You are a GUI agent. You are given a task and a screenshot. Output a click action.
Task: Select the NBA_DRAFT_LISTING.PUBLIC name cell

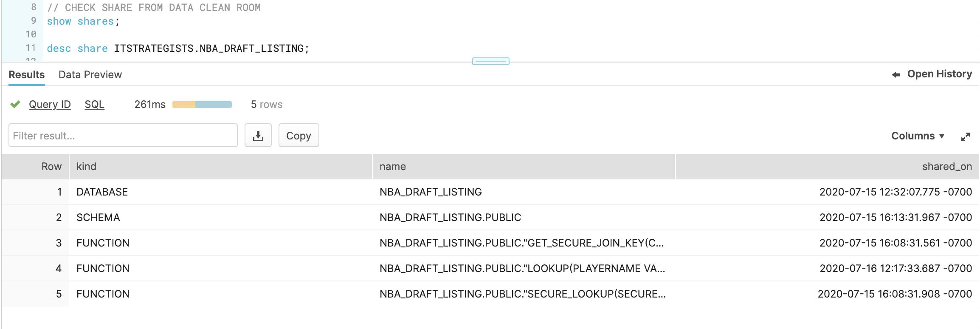point(524,218)
